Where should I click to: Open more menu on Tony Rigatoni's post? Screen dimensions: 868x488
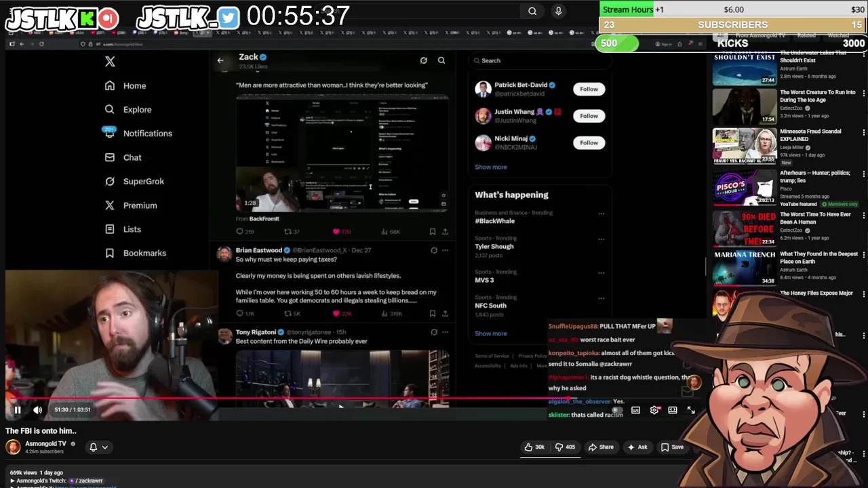click(x=445, y=332)
